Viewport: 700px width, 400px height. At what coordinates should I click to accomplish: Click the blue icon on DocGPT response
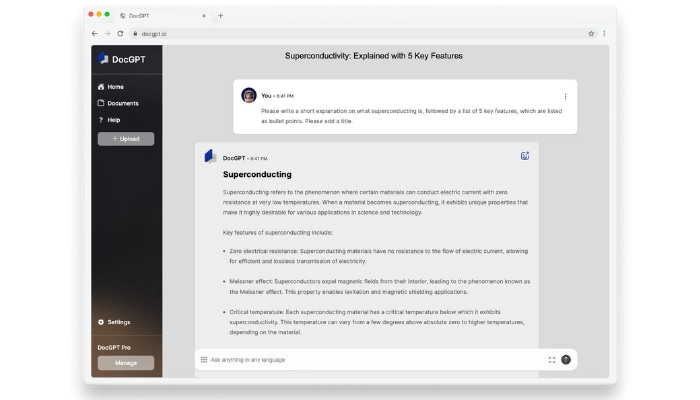click(x=525, y=156)
